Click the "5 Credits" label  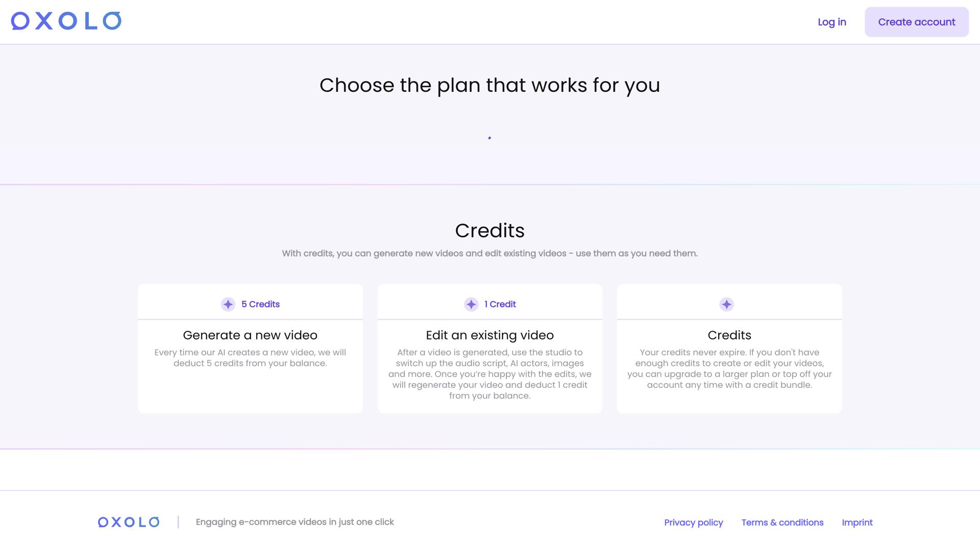click(x=260, y=305)
